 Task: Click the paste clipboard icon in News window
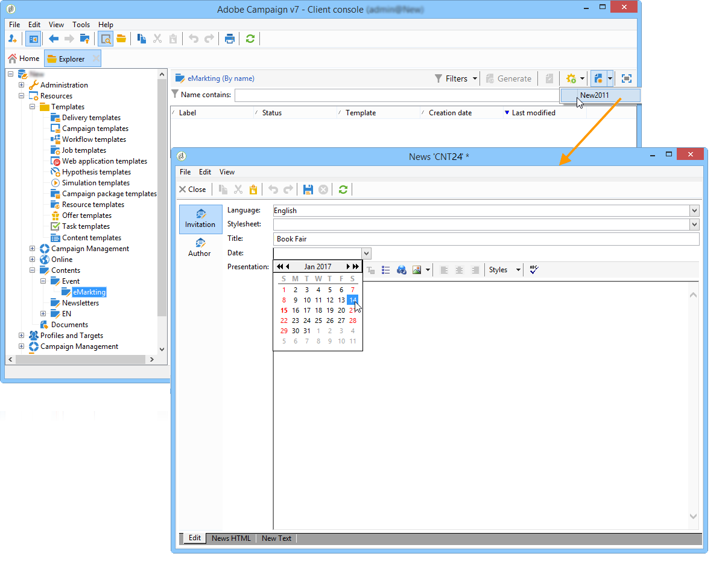pos(253,190)
